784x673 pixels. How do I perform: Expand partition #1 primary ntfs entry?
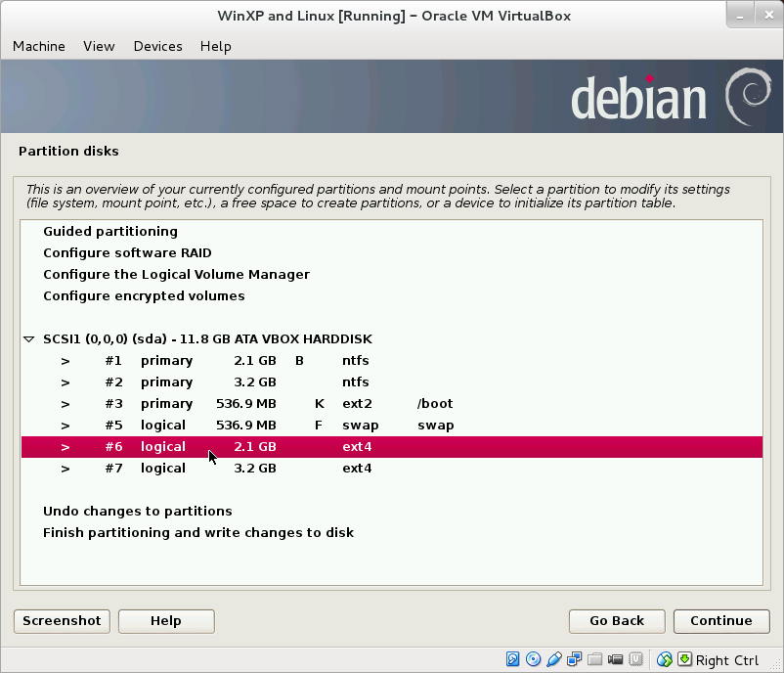click(65, 360)
